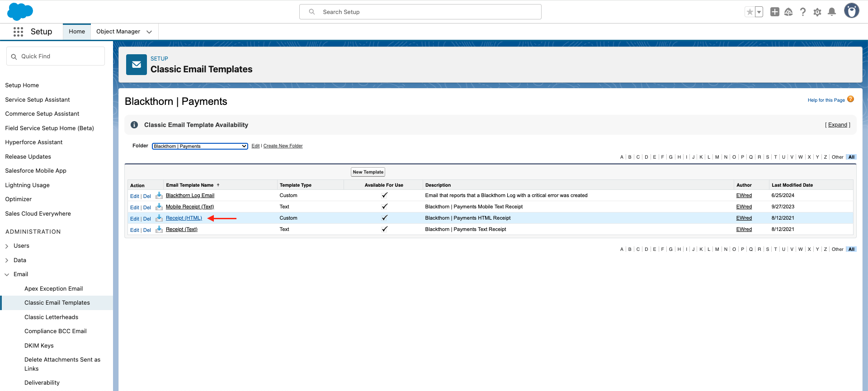This screenshot has height=391, width=868.
Task: Click the Salesforce cloud logo
Action: (x=20, y=12)
